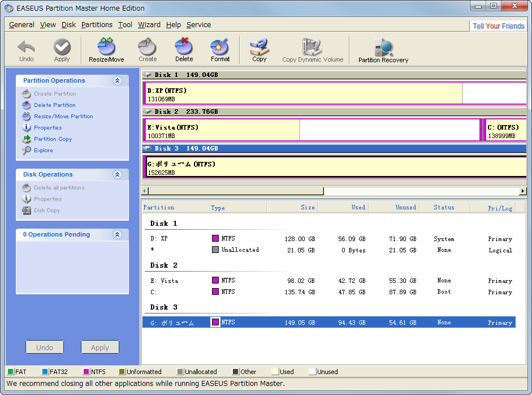Select Partition Copy in the sidebar
Viewport: 532px width, 395px height.
pyautogui.click(x=53, y=139)
